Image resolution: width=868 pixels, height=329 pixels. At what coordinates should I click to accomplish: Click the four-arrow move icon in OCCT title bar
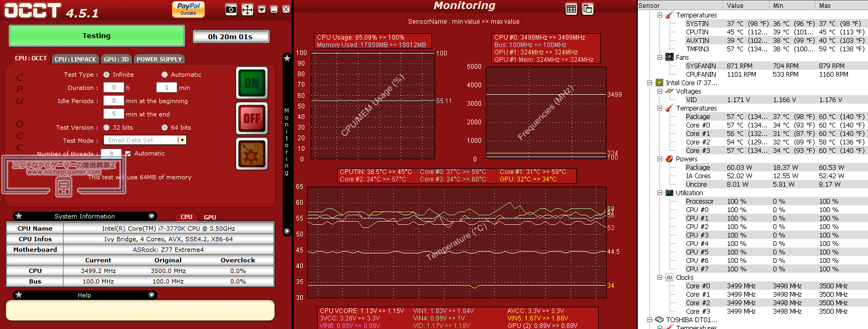click(x=247, y=10)
